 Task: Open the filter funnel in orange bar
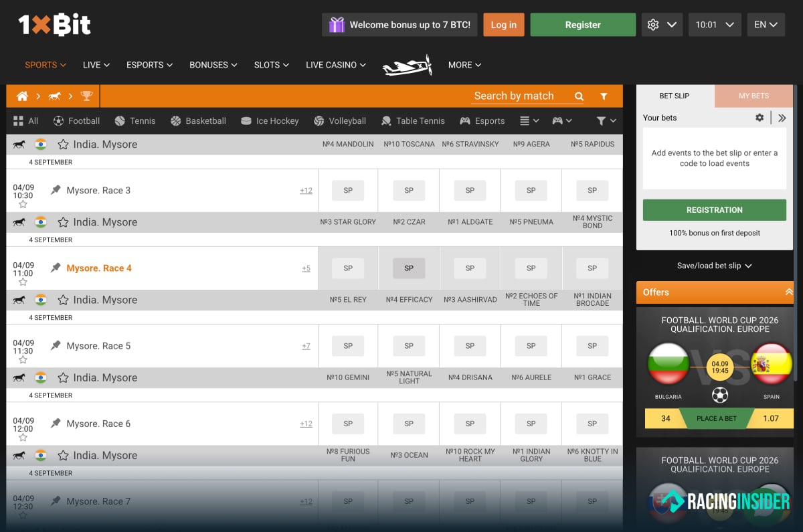pos(604,96)
